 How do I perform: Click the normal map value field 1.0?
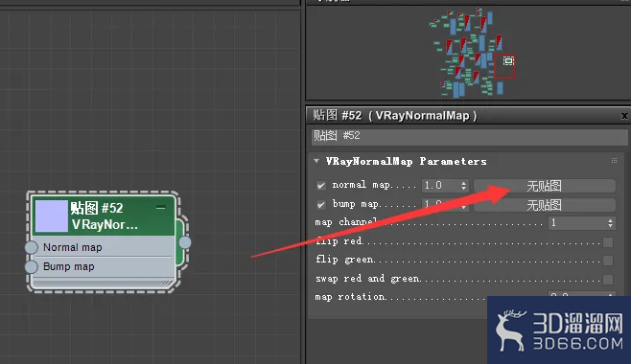coord(441,186)
